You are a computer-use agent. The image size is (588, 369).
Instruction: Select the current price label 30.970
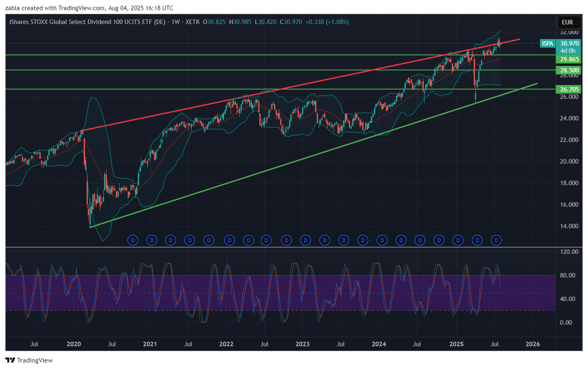tap(569, 44)
